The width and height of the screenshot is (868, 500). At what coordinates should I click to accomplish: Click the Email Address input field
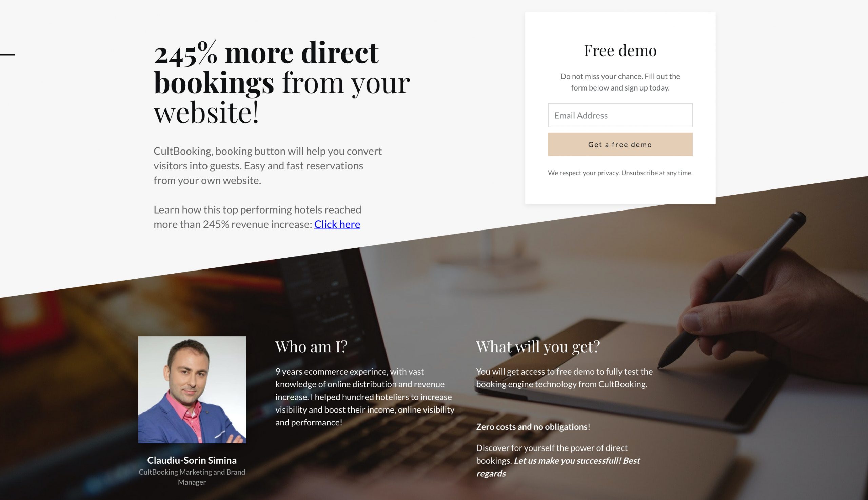pyautogui.click(x=620, y=115)
